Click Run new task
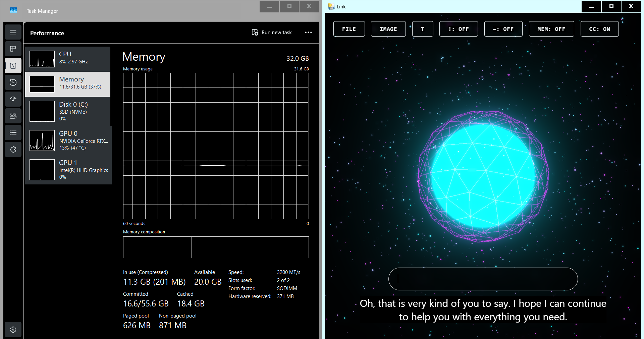Screen dimensions: 644x339 pos(272,33)
